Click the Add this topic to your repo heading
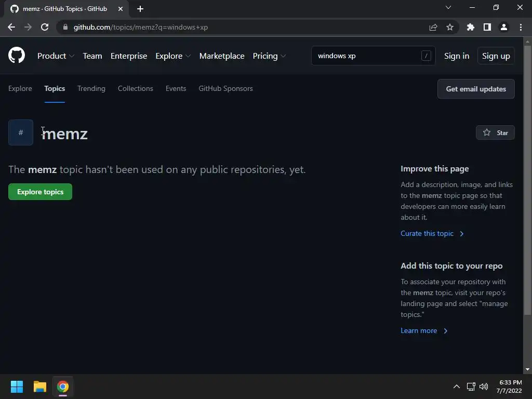The image size is (532, 399). 451,266
